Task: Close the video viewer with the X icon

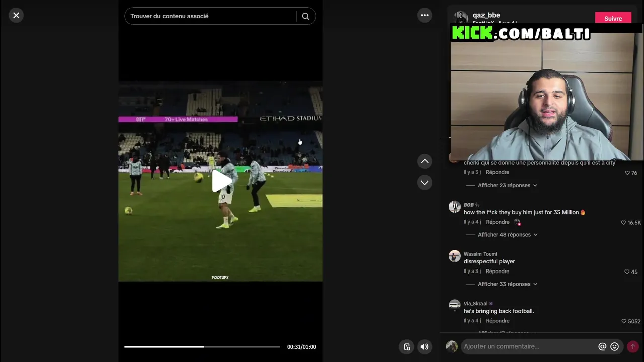Action: coord(16,16)
